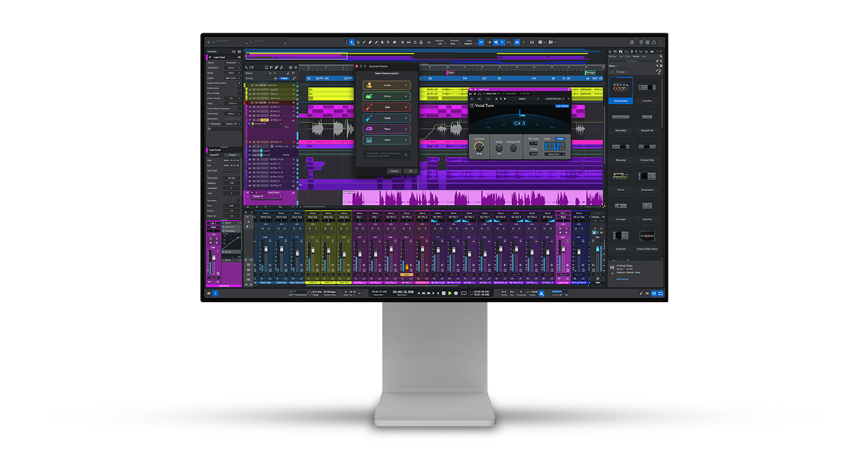The width and height of the screenshot is (868, 456).
Task: Click the Record button in transport
Action: [x=456, y=293]
